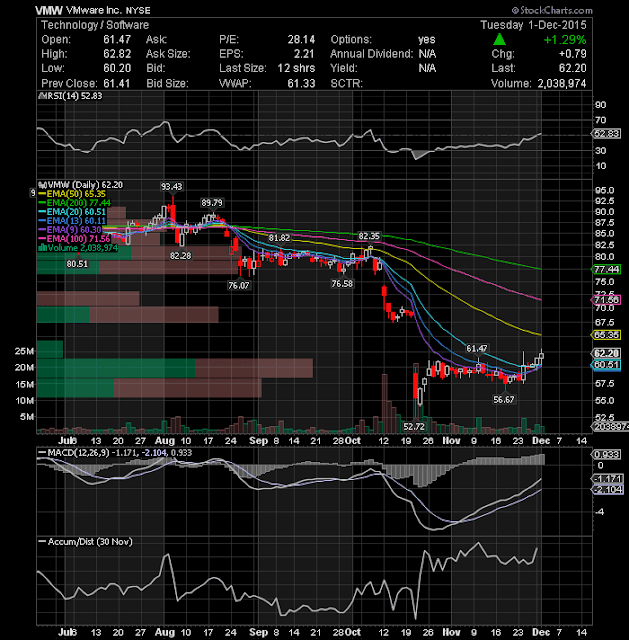Screen dimensions: 629x640
Task: Select the Prev Close value 61.41
Action: point(117,83)
